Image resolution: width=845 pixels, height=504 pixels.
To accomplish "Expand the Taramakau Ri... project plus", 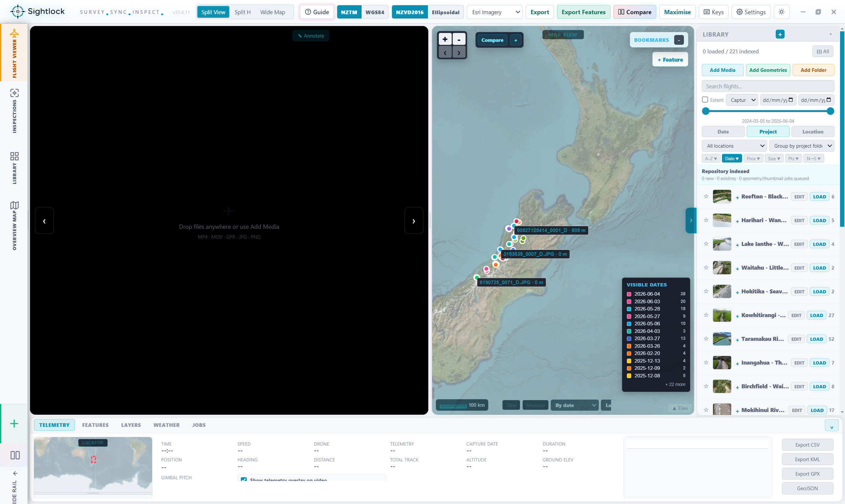I will point(737,340).
